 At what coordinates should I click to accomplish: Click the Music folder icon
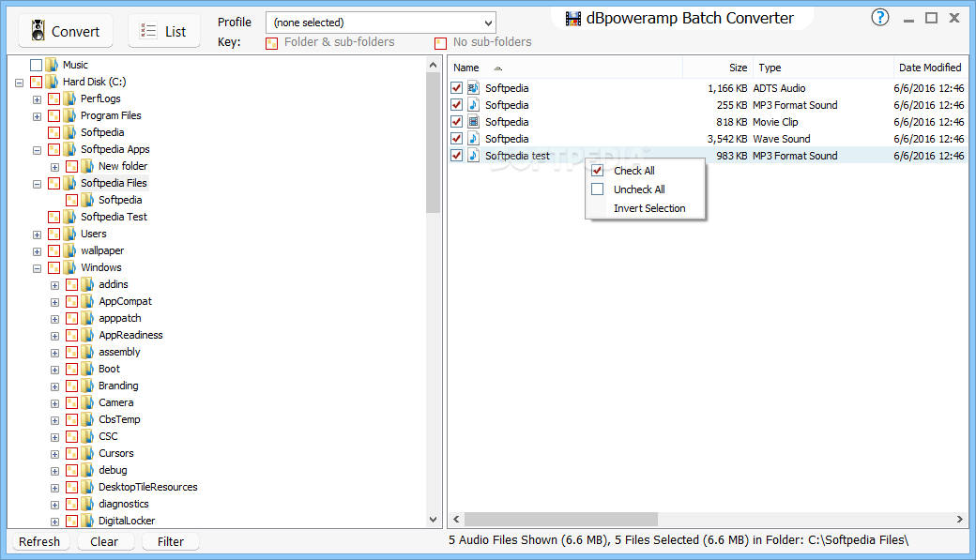point(53,64)
